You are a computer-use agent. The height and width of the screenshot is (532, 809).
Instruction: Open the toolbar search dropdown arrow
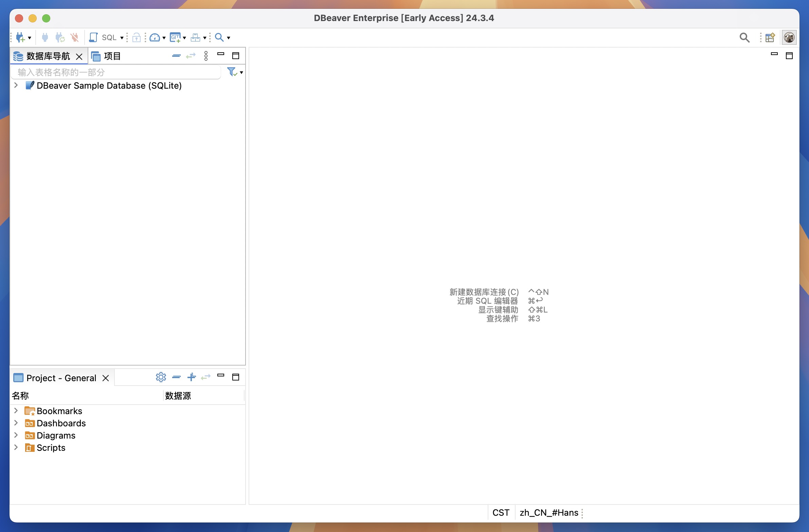pyautogui.click(x=229, y=38)
